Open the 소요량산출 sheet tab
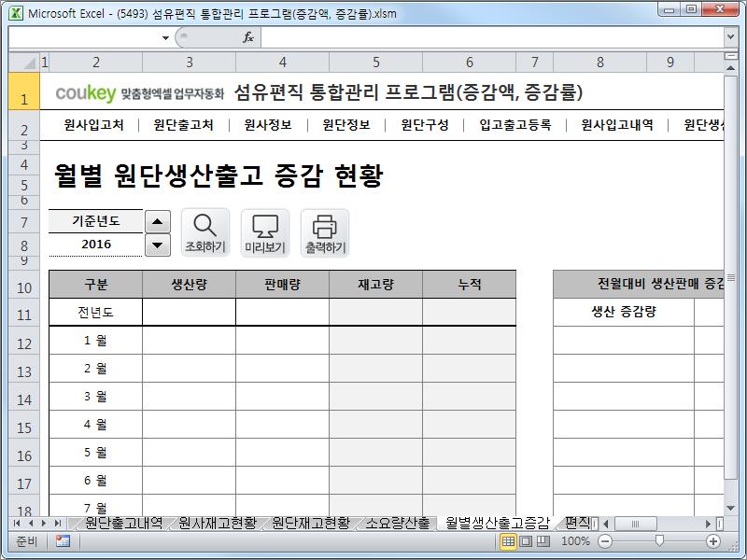The width and height of the screenshot is (747, 560). 398,524
